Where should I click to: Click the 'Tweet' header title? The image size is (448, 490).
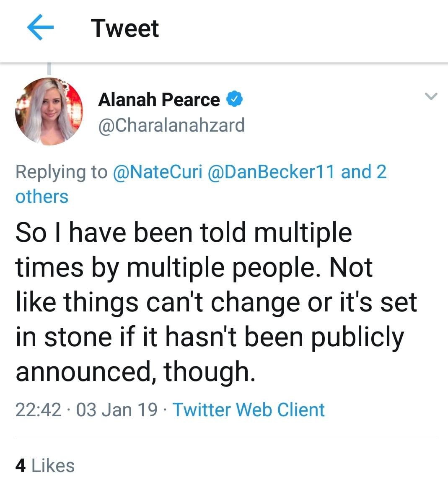[124, 28]
